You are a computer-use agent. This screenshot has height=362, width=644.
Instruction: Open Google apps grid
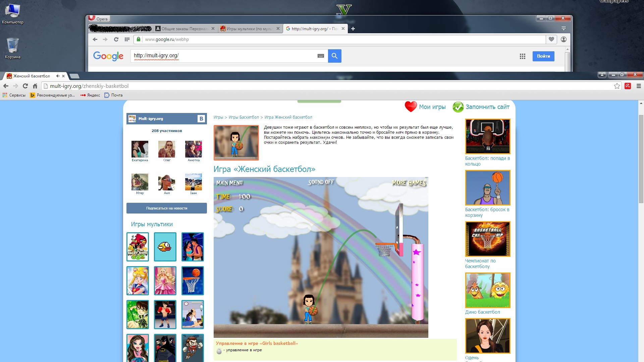522,56
